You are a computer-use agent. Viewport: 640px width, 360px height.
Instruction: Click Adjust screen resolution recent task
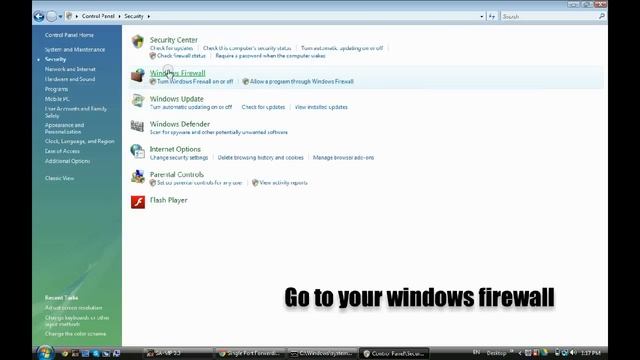[x=73, y=308]
